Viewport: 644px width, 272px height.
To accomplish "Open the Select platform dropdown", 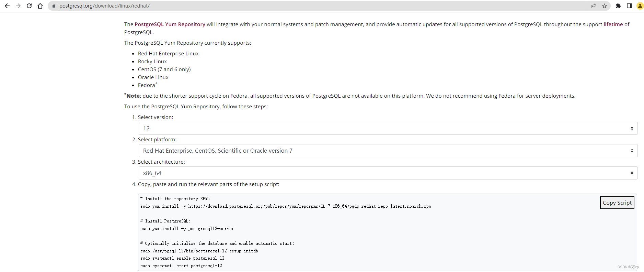I will coord(388,151).
